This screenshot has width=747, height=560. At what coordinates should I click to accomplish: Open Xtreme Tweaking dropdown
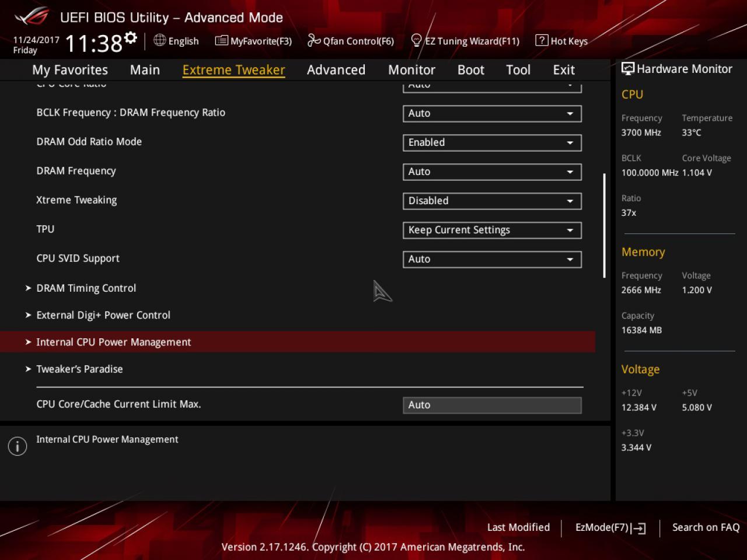pos(492,201)
